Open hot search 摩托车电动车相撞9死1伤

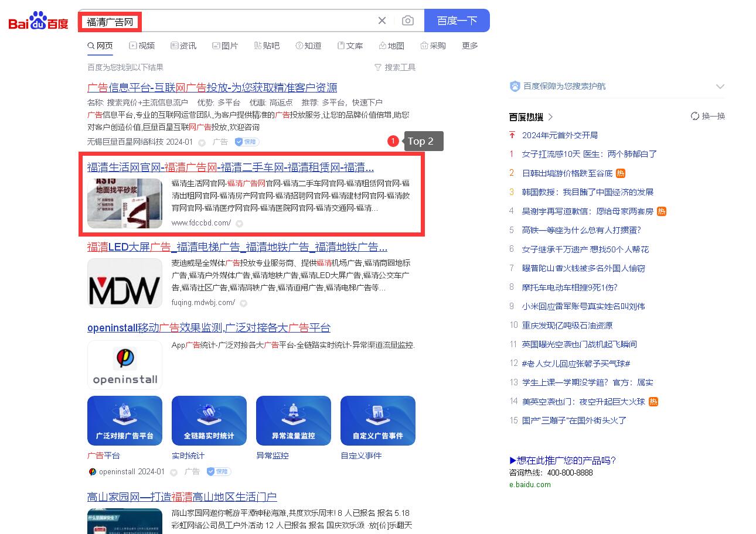point(570,287)
